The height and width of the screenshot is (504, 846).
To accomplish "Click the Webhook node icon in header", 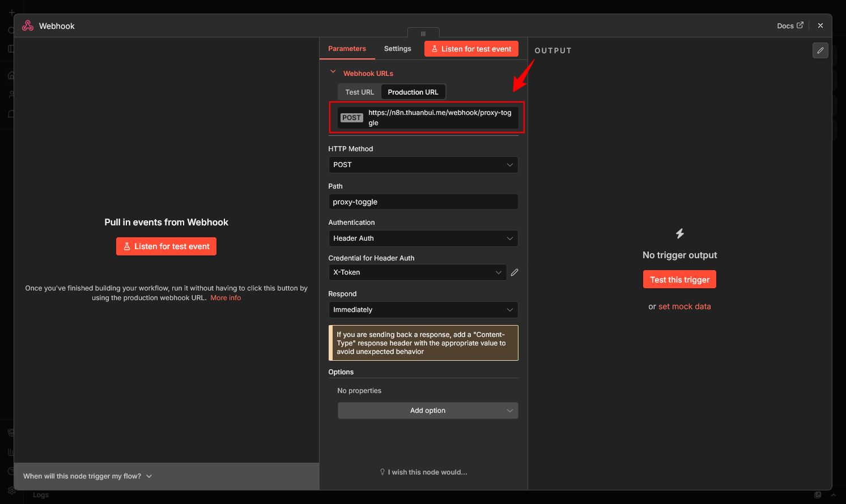I will (28, 25).
